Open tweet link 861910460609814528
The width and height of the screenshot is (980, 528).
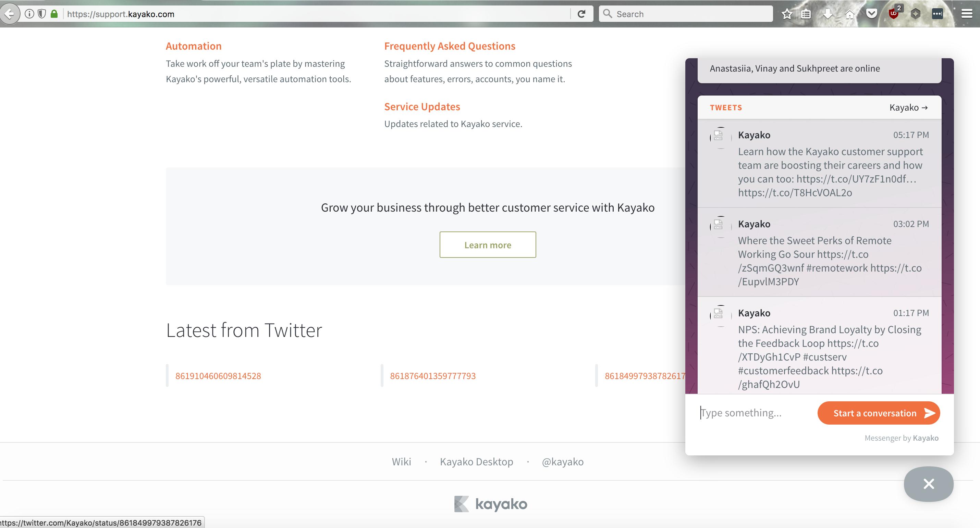click(x=218, y=376)
